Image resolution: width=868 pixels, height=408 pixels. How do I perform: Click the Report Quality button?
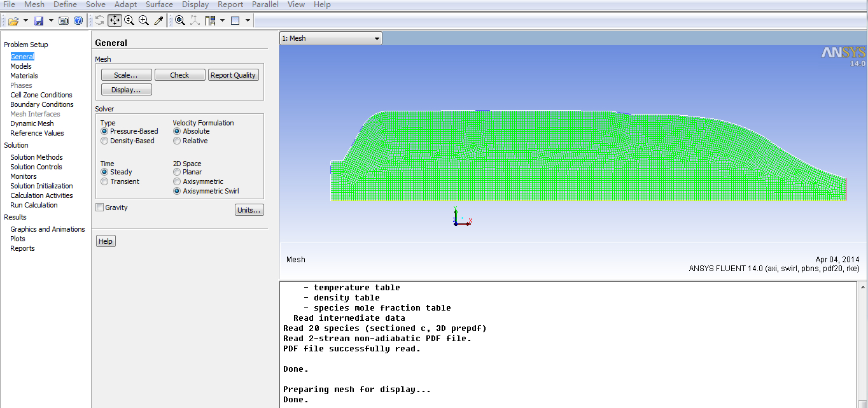pyautogui.click(x=233, y=75)
